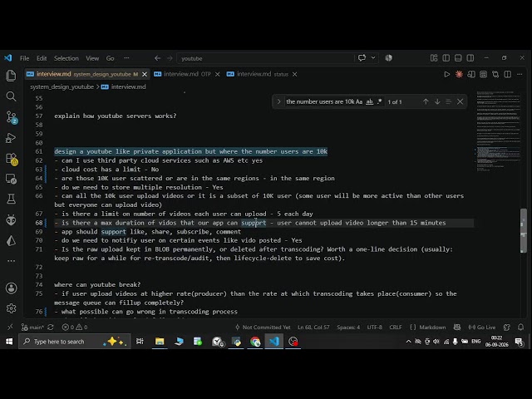Open the Go menu
This screenshot has height=399, width=532.
(x=110, y=58)
